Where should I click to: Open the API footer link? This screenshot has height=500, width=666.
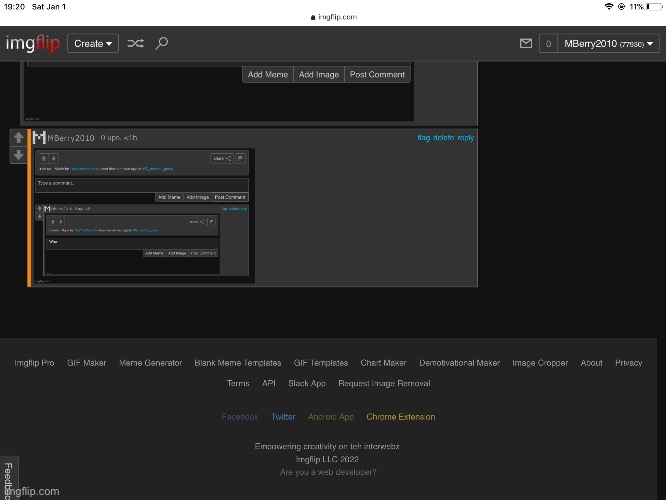[269, 383]
